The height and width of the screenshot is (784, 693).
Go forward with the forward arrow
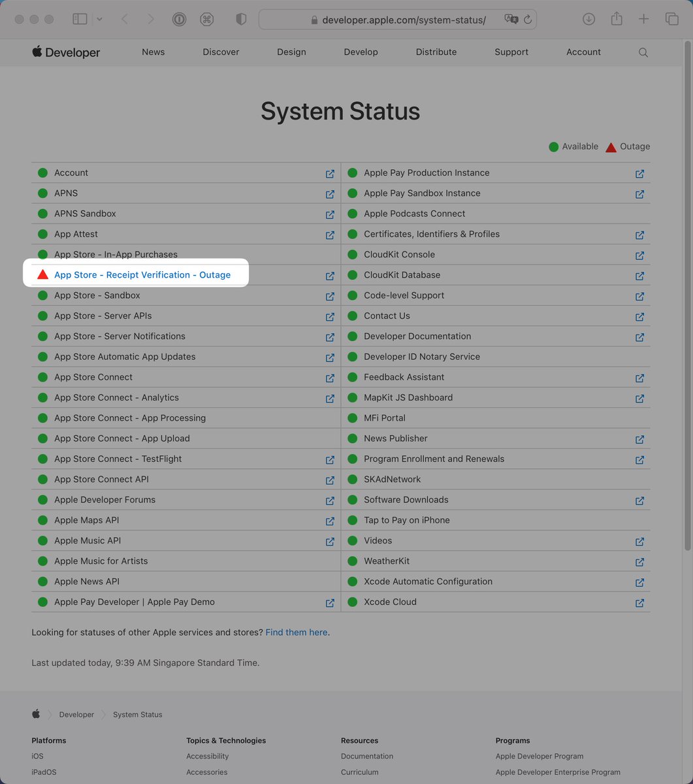pos(151,20)
